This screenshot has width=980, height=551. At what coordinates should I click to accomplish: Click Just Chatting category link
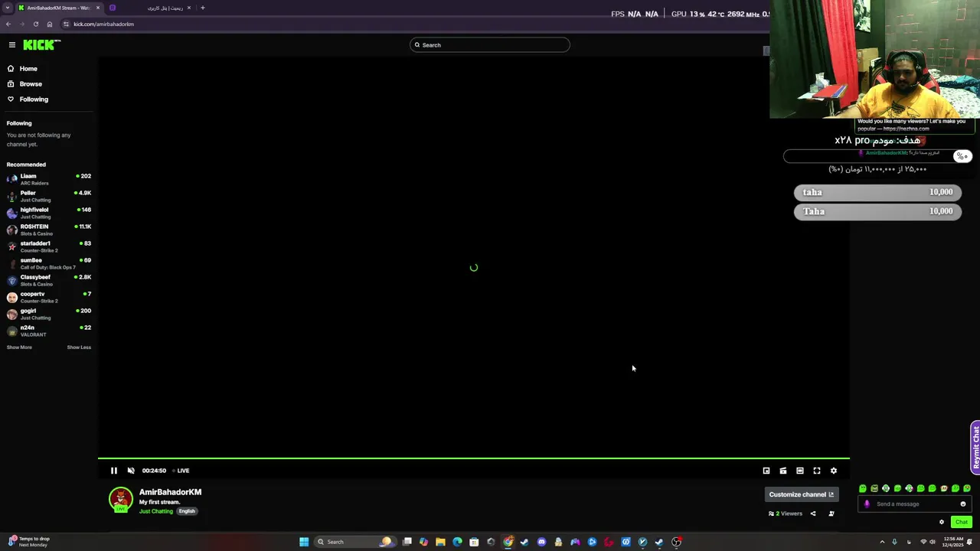click(156, 511)
